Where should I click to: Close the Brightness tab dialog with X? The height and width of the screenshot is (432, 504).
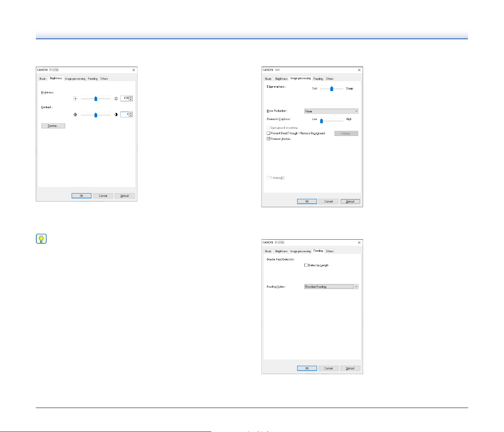pyautogui.click(x=133, y=70)
